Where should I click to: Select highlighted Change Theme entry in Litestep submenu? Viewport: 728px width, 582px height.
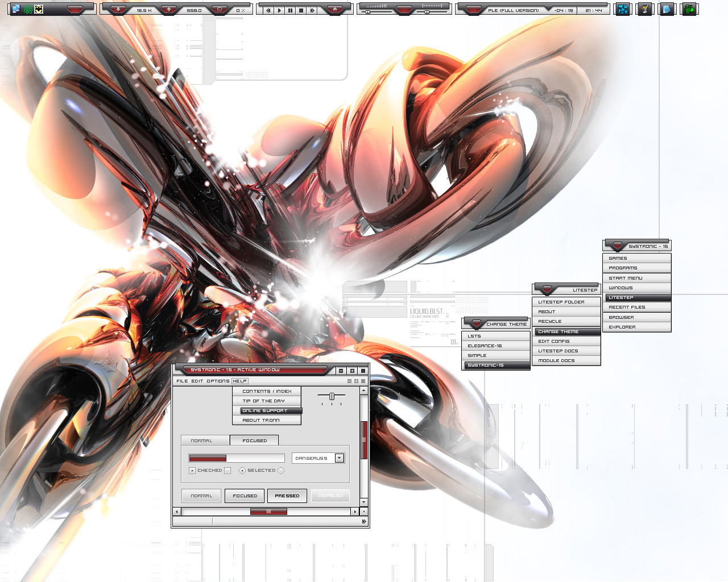pyautogui.click(x=566, y=331)
